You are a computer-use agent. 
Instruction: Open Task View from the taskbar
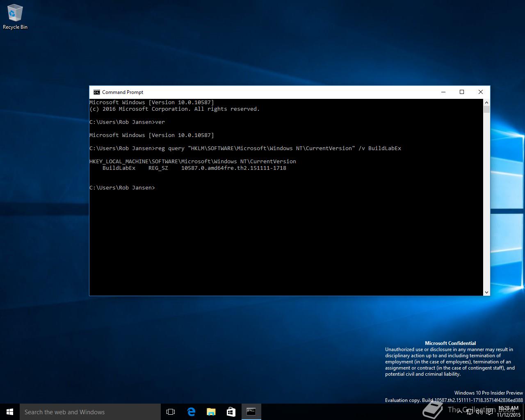point(171,412)
